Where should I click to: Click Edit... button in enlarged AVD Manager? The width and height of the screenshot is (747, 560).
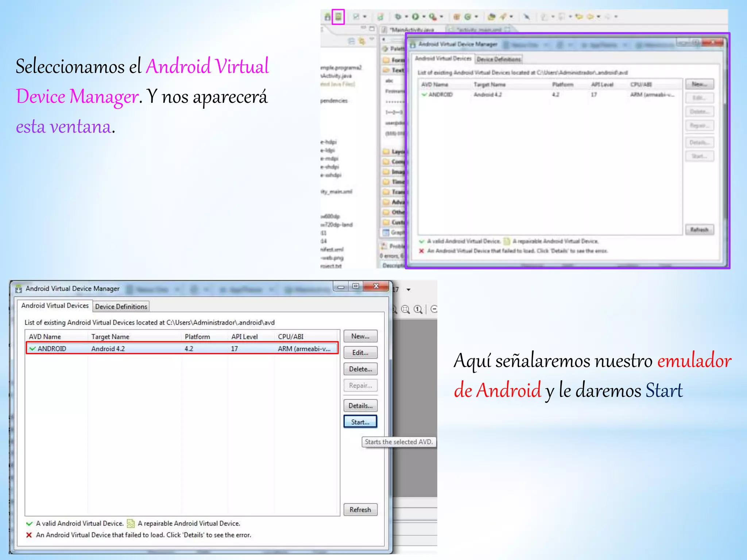[x=360, y=353]
